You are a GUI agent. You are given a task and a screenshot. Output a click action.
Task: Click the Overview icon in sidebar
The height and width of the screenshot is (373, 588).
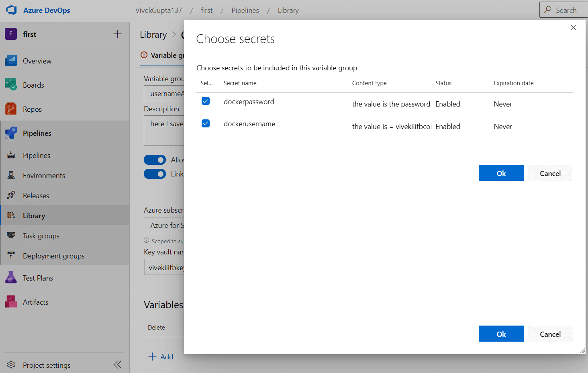[11, 61]
